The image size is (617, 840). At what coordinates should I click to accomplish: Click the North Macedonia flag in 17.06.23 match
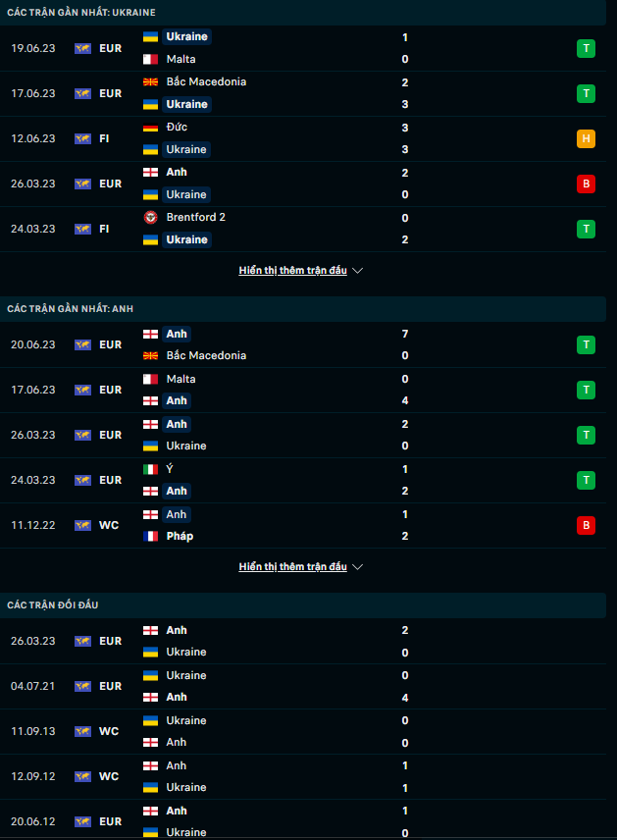click(151, 81)
